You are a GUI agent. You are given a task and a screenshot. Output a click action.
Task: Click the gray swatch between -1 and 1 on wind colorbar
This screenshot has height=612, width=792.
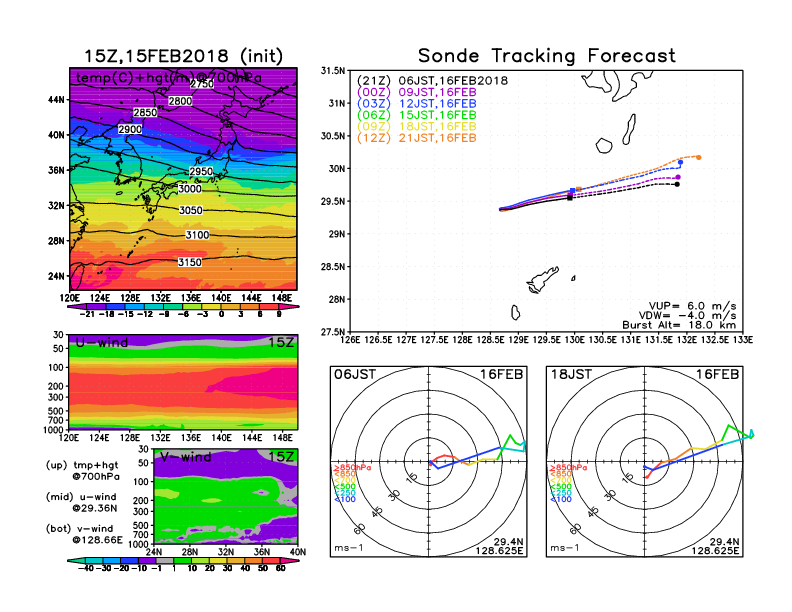coord(164,560)
